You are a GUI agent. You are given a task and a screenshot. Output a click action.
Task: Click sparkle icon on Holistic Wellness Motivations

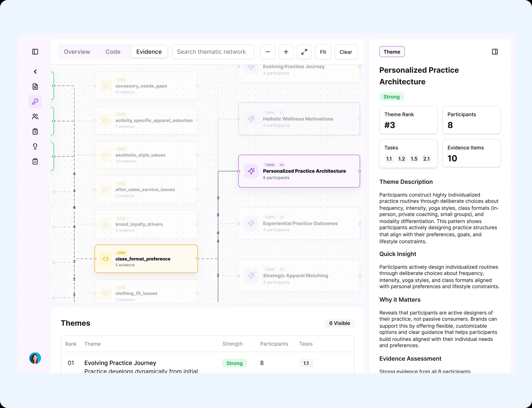click(251, 119)
